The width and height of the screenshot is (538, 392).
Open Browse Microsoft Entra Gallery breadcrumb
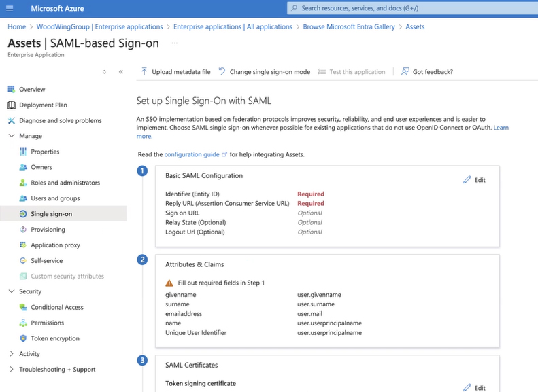pyautogui.click(x=349, y=26)
